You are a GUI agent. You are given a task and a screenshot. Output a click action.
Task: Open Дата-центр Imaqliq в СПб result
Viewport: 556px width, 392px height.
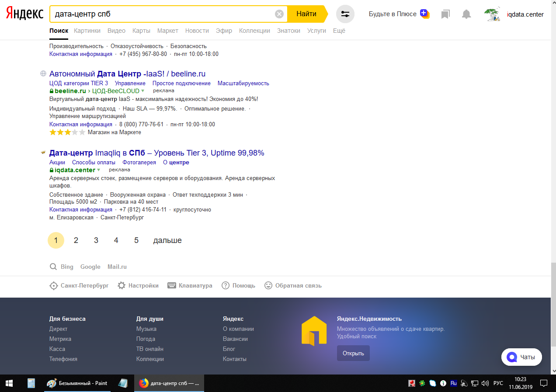point(157,153)
